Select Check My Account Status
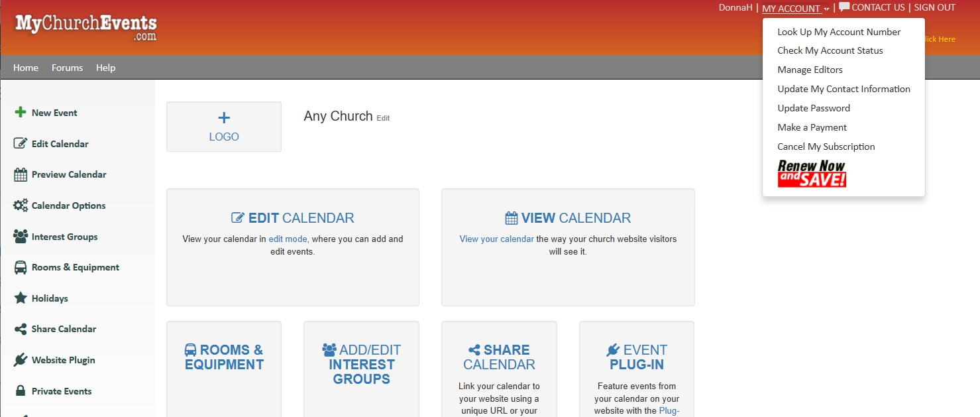Screen dimensions: 980x417 (830, 50)
